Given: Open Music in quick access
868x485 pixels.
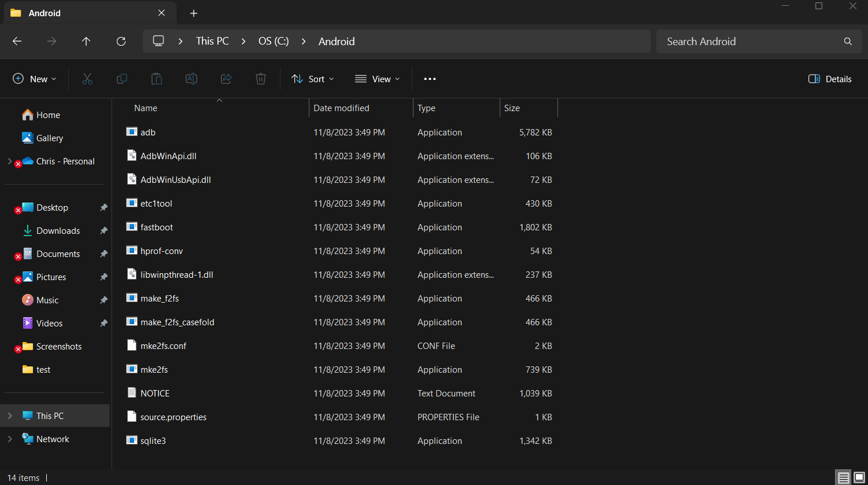Looking at the screenshot, I should [47, 300].
